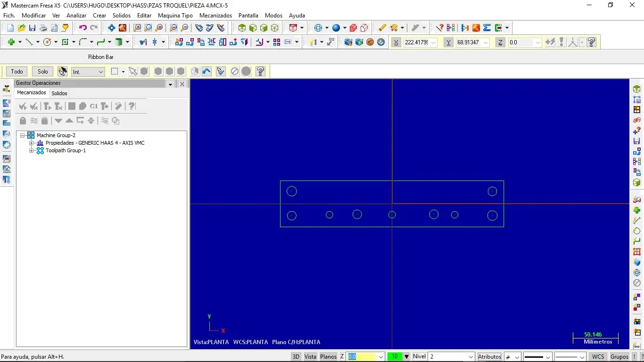
Task: Open the Analizar menu
Action: click(x=76, y=16)
